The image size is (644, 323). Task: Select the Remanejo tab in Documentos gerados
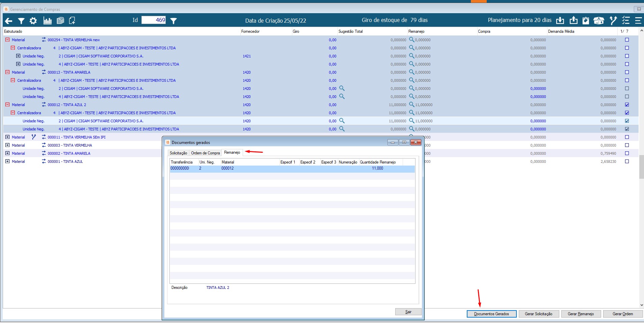coord(232,153)
